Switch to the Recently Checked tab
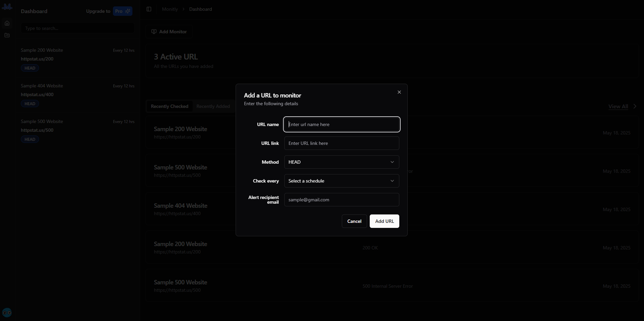This screenshot has height=321, width=644. pos(169,106)
